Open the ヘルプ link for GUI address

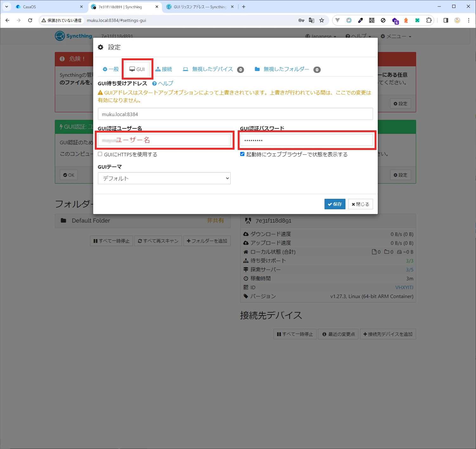coord(163,83)
